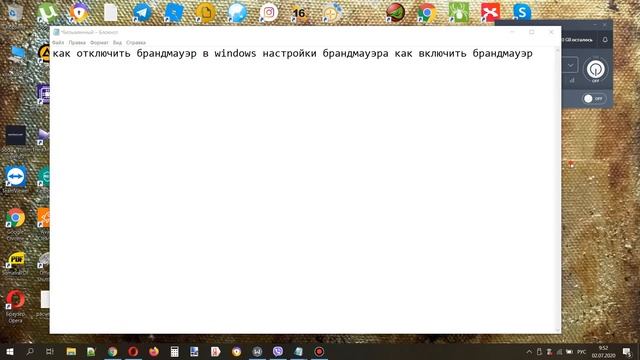Open the Skype desktop shortcut
This screenshot has width=640, height=360.
522,12
